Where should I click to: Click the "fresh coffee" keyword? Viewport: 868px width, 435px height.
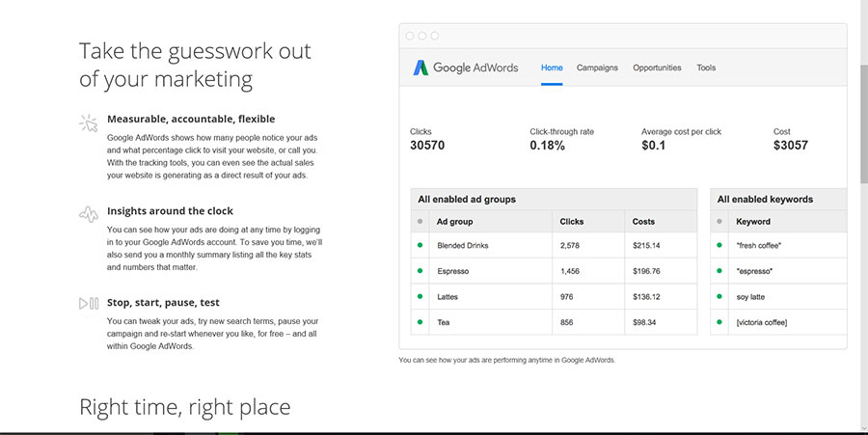pyautogui.click(x=758, y=245)
